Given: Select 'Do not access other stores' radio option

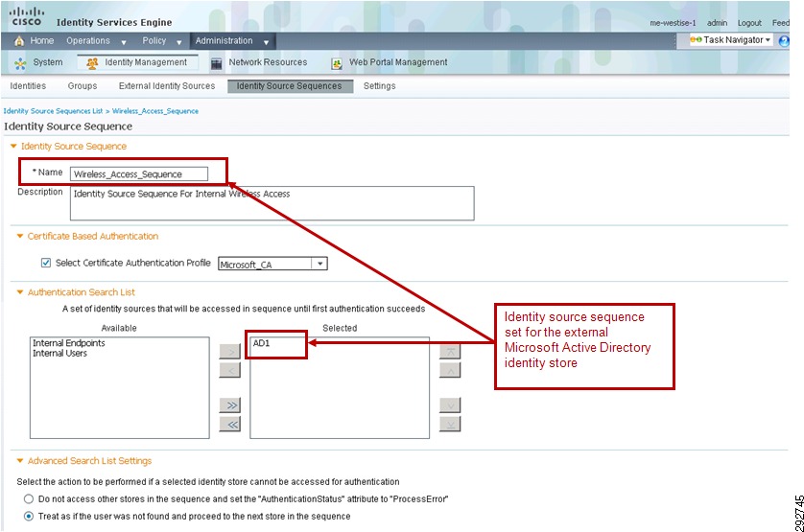Looking at the screenshot, I should click(29, 498).
